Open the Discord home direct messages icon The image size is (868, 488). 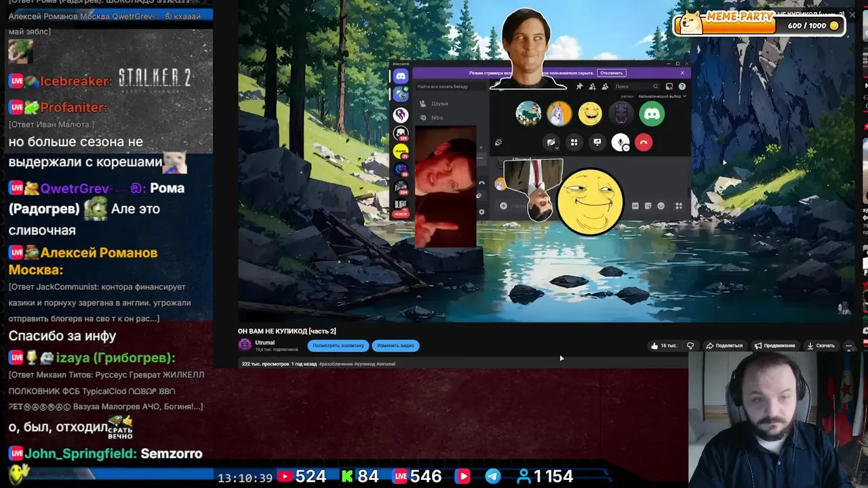(401, 76)
